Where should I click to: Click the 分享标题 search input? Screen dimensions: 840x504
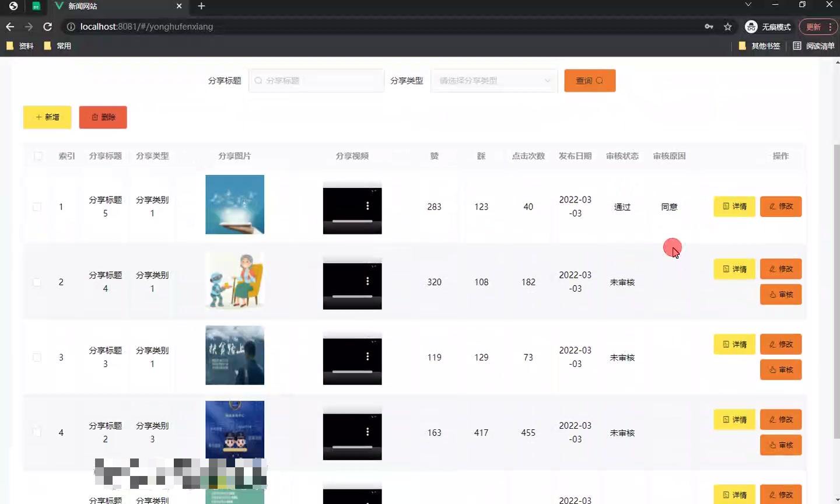(x=317, y=80)
